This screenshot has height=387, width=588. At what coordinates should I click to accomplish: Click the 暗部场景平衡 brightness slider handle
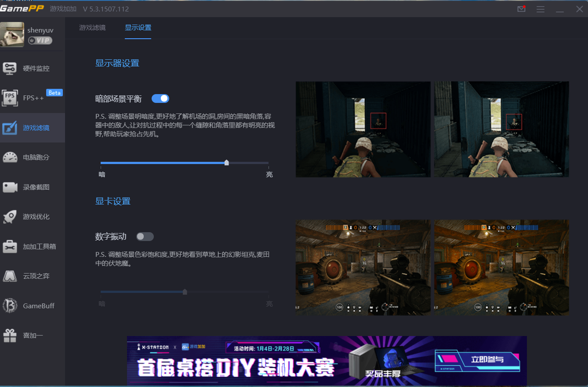pyautogui.click(x=226, y=163)
